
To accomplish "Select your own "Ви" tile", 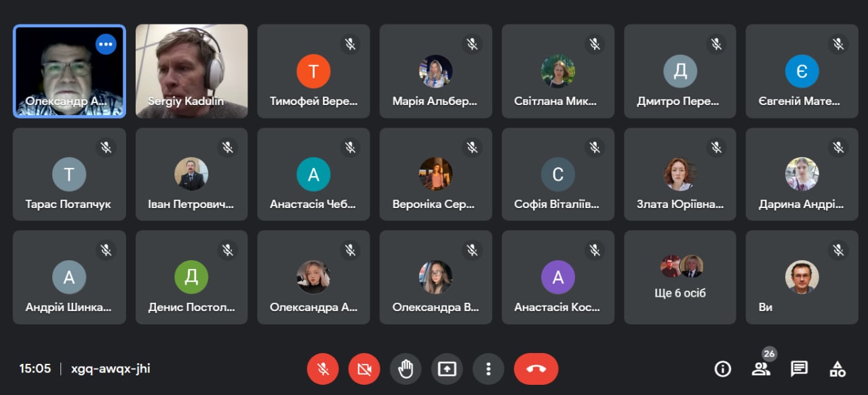I will click(x=802, y=277).
